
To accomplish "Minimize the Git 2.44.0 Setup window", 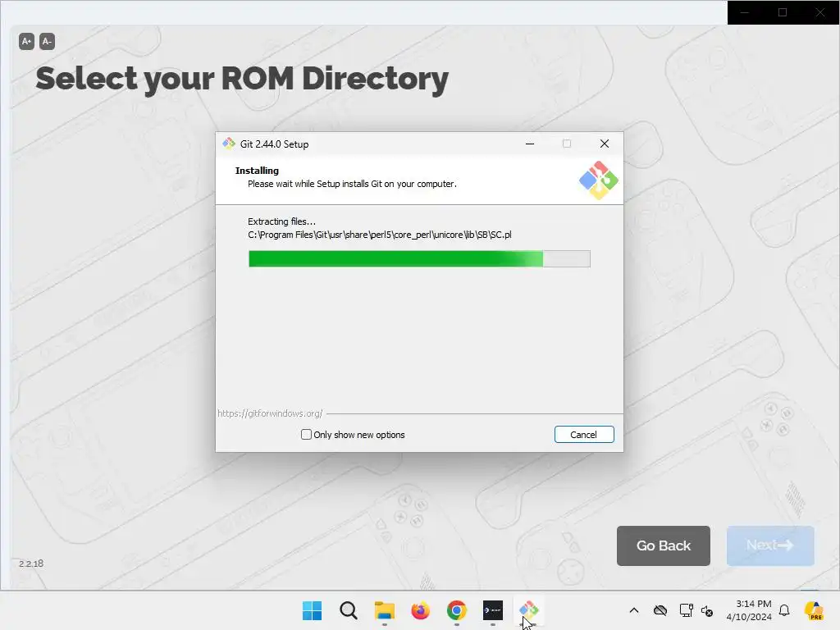I will tap(530, 144).
